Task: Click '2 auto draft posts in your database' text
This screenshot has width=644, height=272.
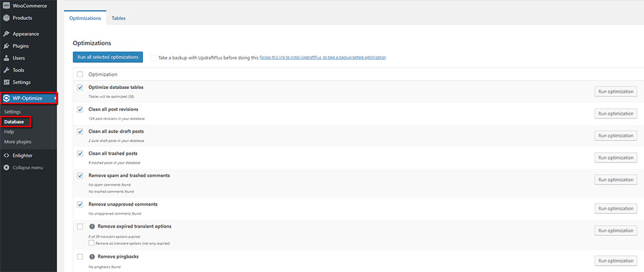Action: tap(116, 141)
